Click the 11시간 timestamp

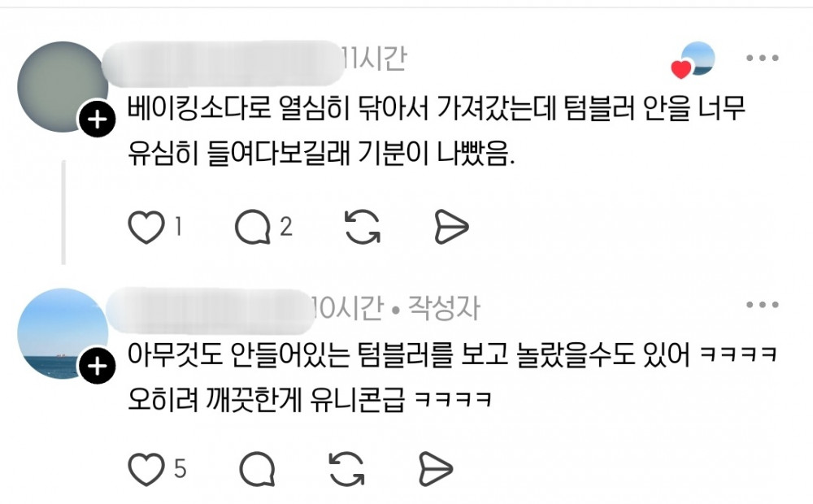(x=376, y=58)
